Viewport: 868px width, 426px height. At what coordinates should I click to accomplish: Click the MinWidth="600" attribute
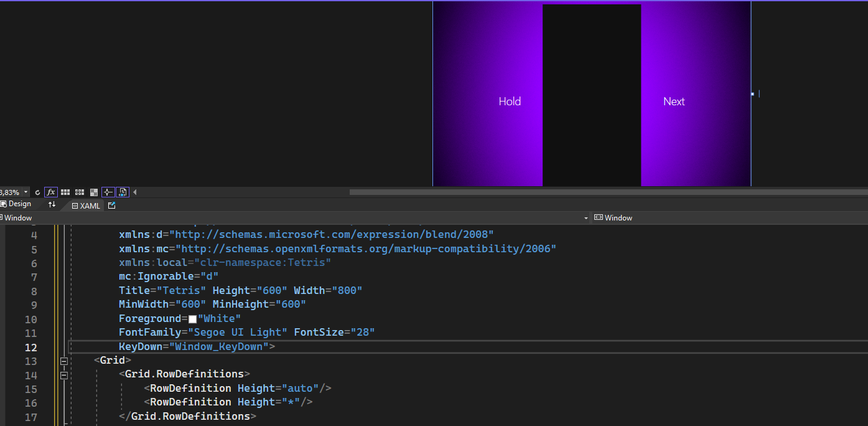pos(162,305)
